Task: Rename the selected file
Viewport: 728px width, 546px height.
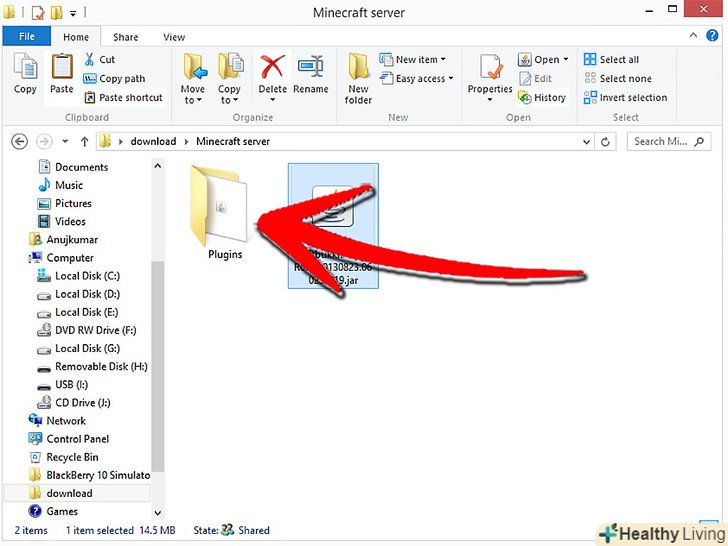Action: 311,74
